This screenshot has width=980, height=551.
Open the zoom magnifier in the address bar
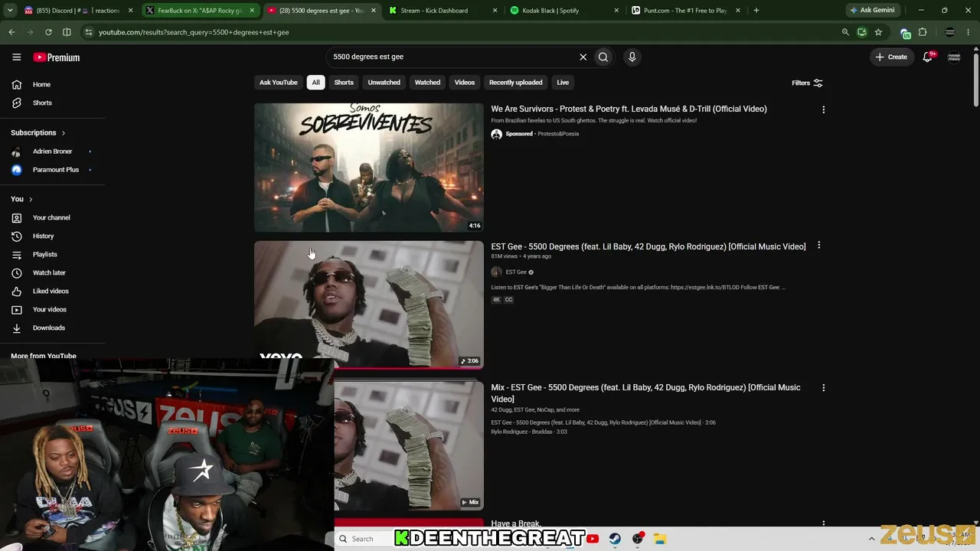(845, 32)
